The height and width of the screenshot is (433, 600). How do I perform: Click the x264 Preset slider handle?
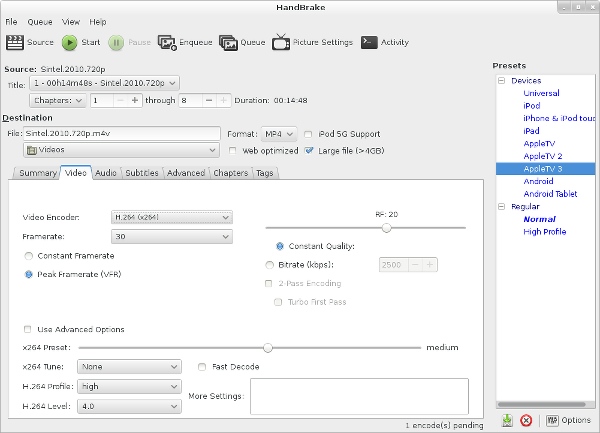pyautogui.click(x=268, y=348)
